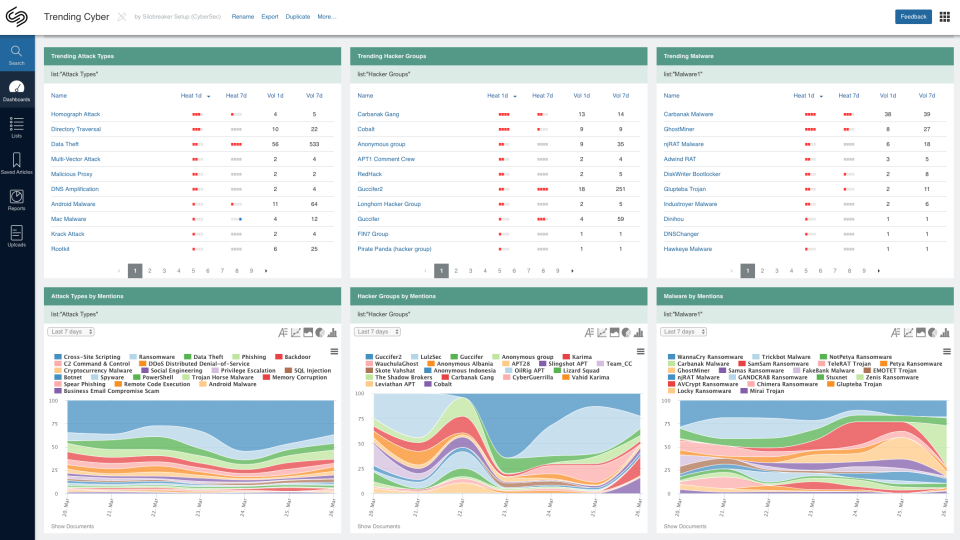The image size is (960, 540).
Task: Click the Export dashboard link
Action: click(x=269, y=17)
